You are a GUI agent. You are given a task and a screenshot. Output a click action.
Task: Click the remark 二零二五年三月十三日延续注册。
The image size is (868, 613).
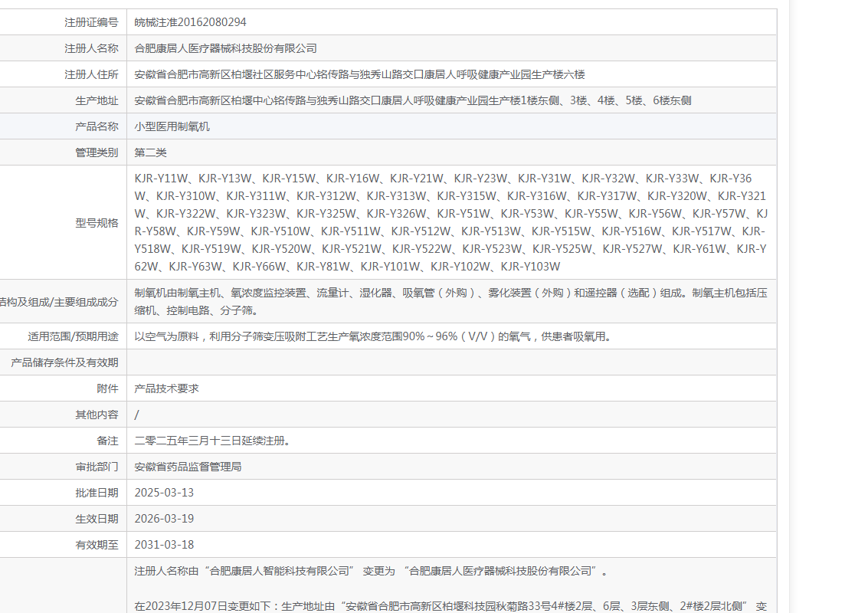[212, 441]
